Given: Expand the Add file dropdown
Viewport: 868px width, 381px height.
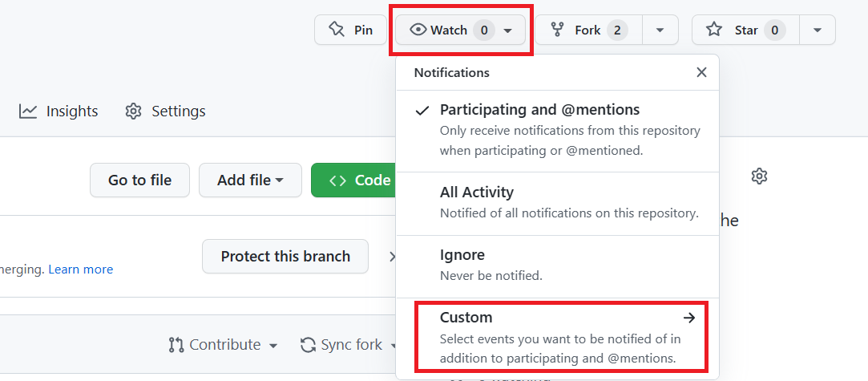Looking at the screenshot, I should (250, 180).
